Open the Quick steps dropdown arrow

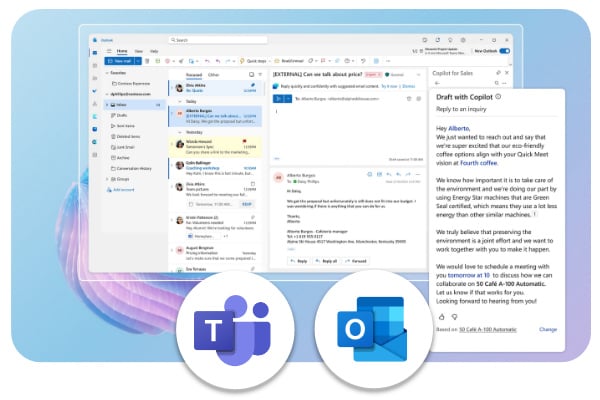pyautogui.click(x=270, y=61)
